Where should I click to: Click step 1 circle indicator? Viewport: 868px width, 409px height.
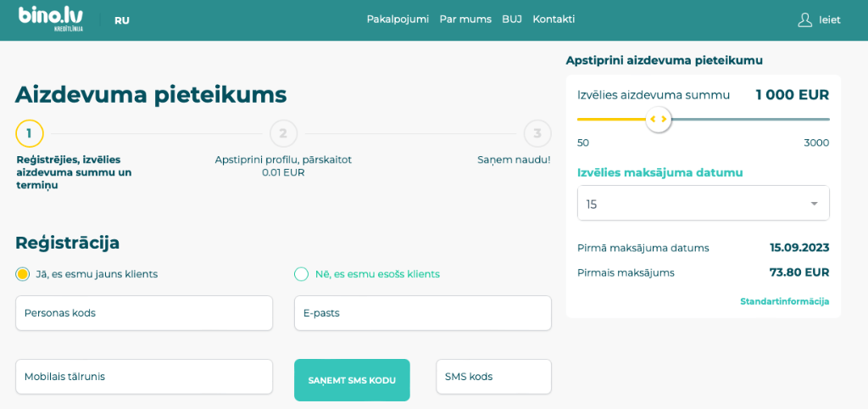tap(30, 133)
